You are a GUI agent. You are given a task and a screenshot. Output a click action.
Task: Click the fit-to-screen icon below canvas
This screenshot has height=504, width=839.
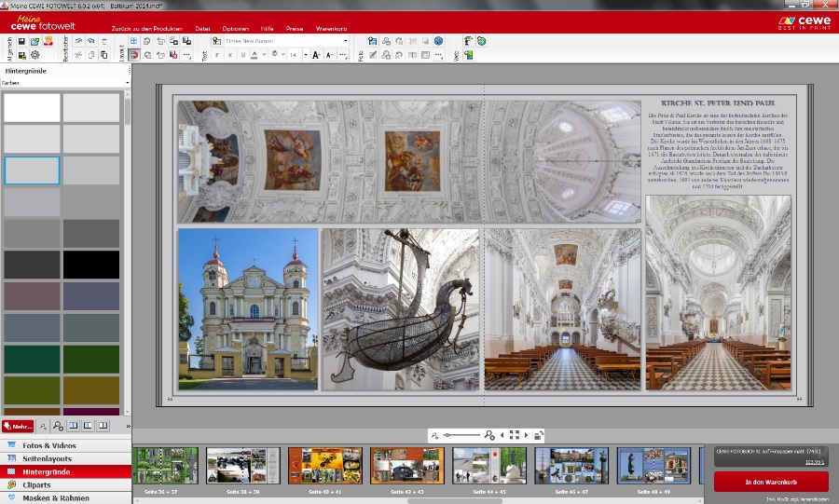pyautogui.click(x=515, y=435)
